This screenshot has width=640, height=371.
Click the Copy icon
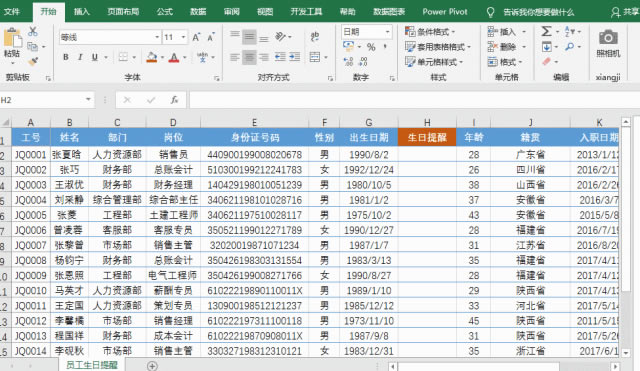click(33, 47)
